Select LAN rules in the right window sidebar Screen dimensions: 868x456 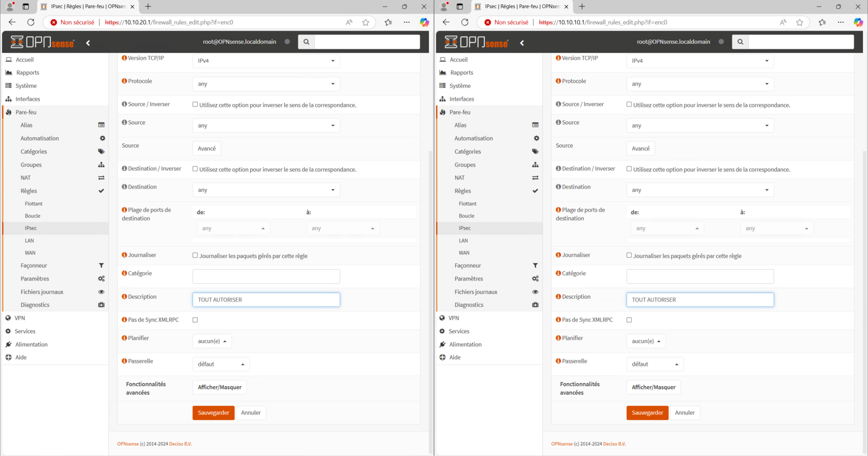[x=463, y=241]
